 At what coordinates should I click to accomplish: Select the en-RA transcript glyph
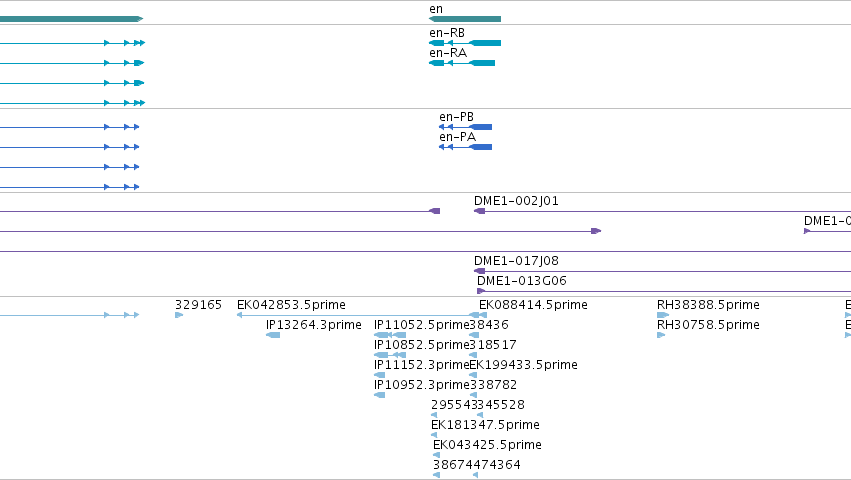pyautogui.click(x=462, y=63)
